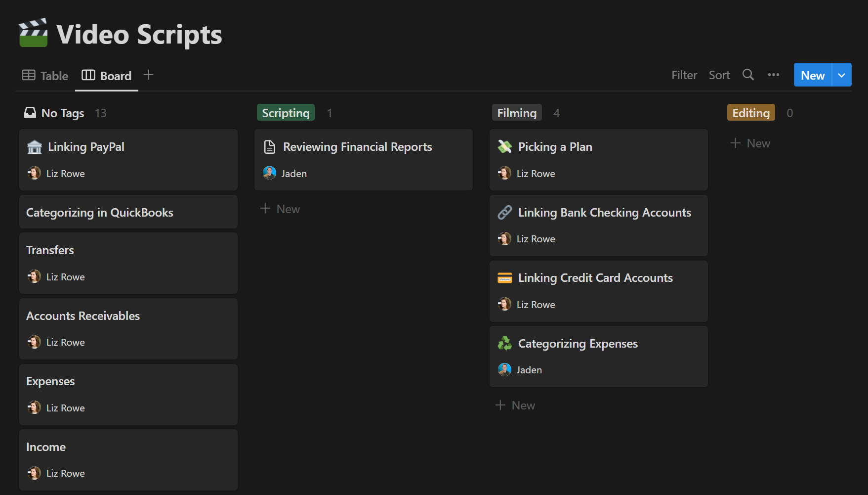The image size is (868, 495).
Task: Open the Sort options
Action: 719,75
